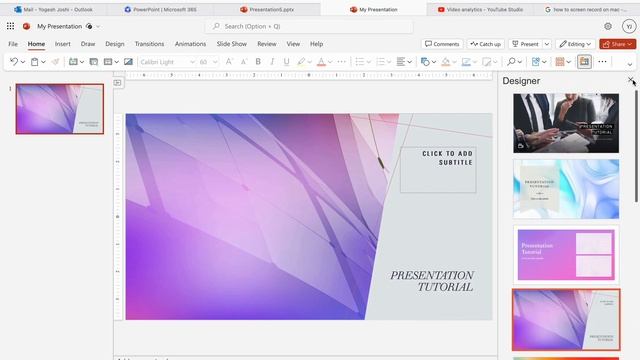Click the toolbar's More options ellipsis
This screenshot has height=360, width=640.
(x=602, y=62)
